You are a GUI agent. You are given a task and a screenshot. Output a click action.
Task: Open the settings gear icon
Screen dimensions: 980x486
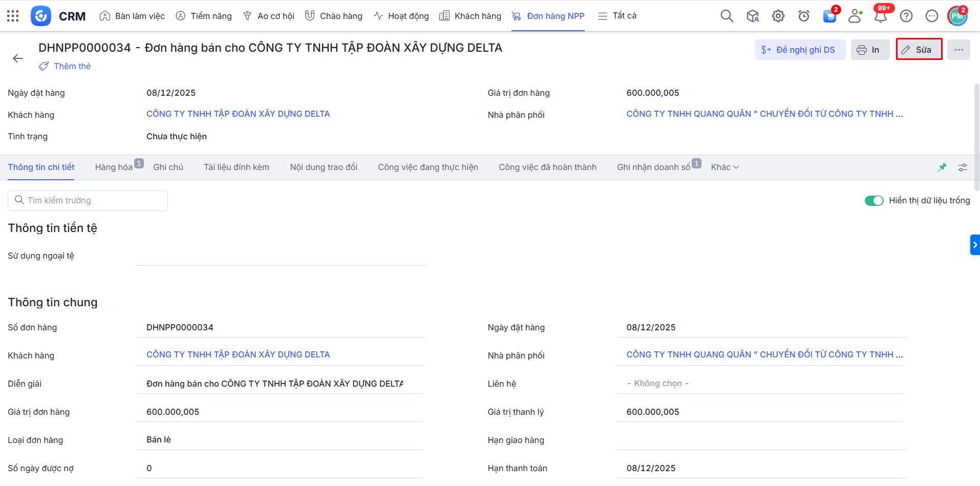click(778, 16)
